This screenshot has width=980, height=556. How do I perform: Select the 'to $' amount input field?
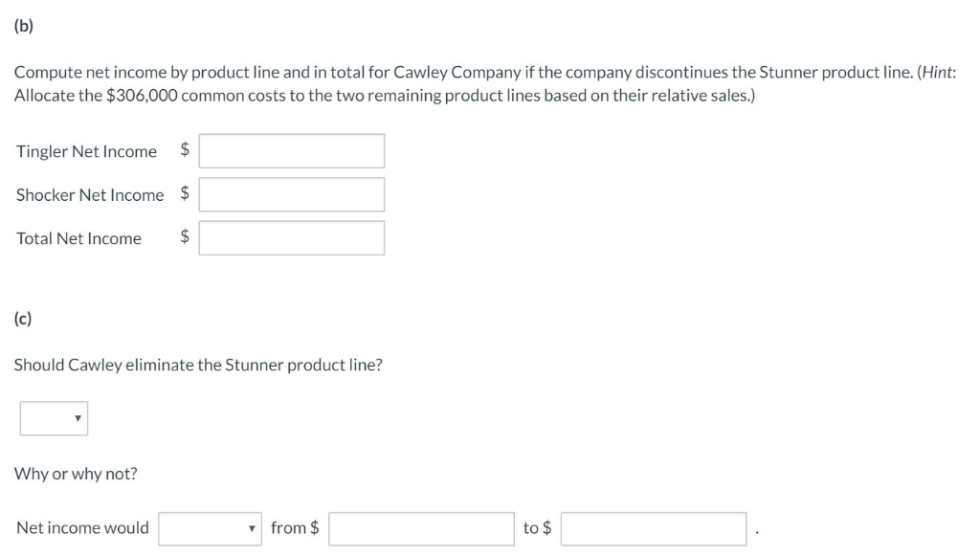pyautogui.click(x=653, y=528)
